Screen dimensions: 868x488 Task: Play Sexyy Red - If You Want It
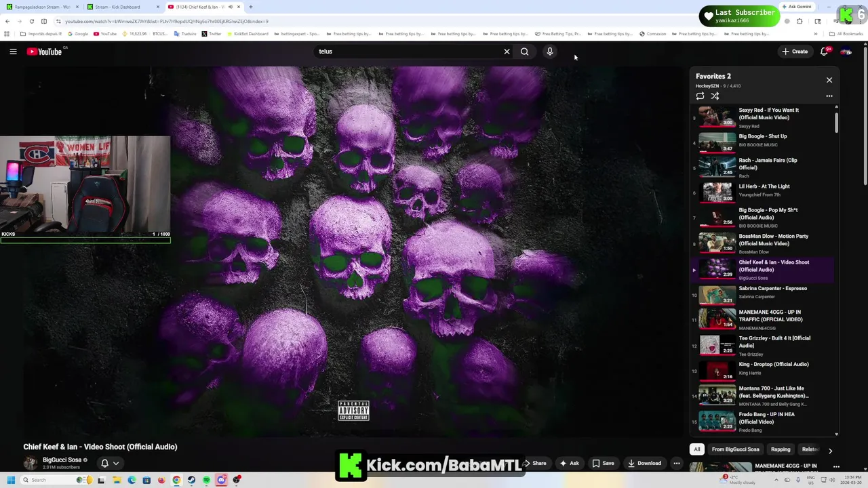[763, 117]
